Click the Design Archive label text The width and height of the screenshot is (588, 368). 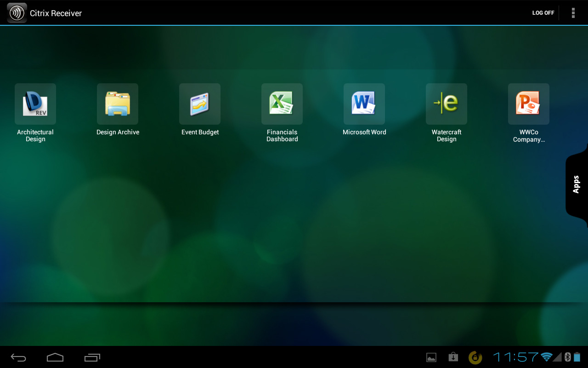tap(118, 132)
